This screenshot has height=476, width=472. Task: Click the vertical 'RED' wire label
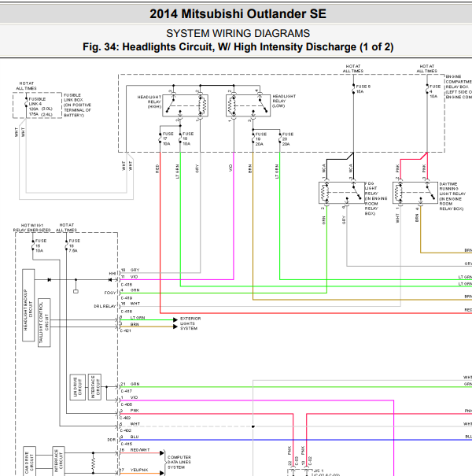point(157,168)
